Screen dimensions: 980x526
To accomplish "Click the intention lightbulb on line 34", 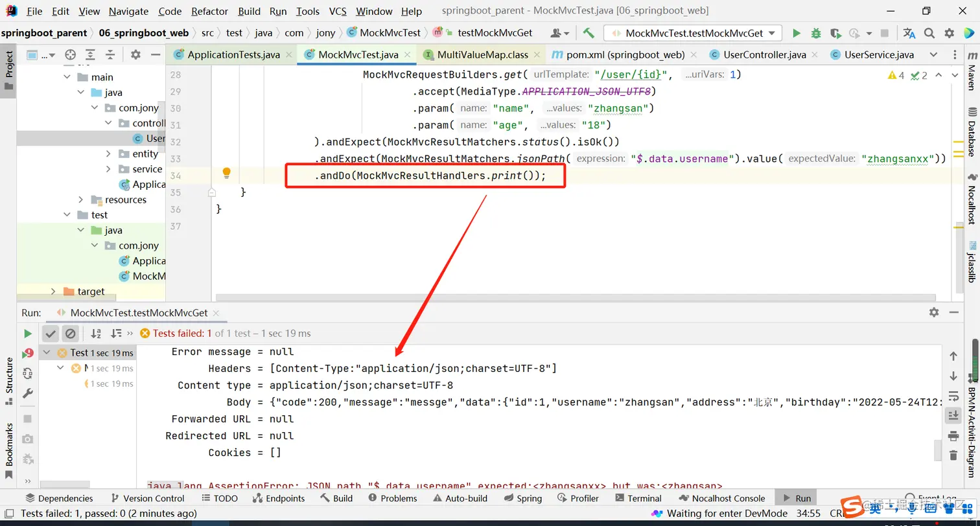I will [227, 173].
